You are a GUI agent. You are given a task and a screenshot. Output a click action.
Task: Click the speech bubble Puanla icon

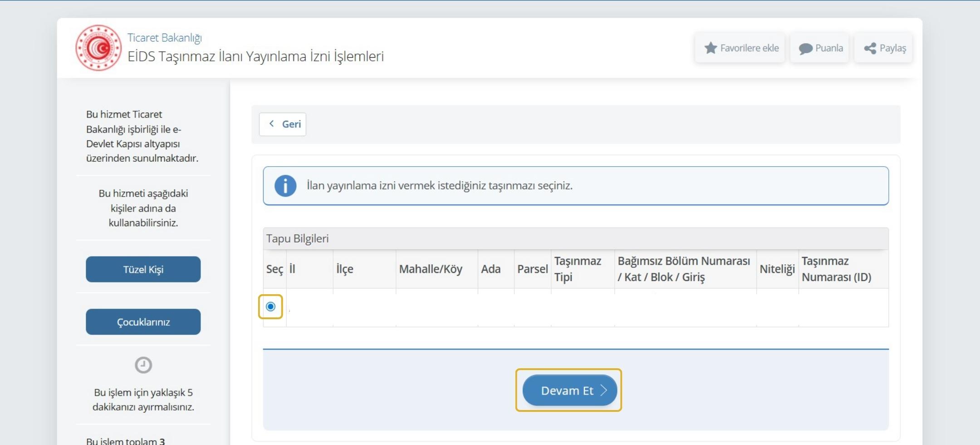coord(804,47)
